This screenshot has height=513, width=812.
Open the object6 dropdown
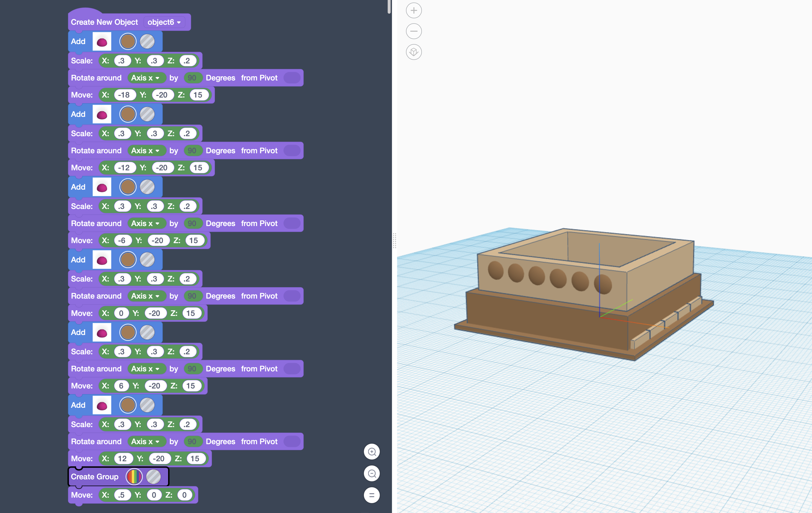tap(164, 22)
